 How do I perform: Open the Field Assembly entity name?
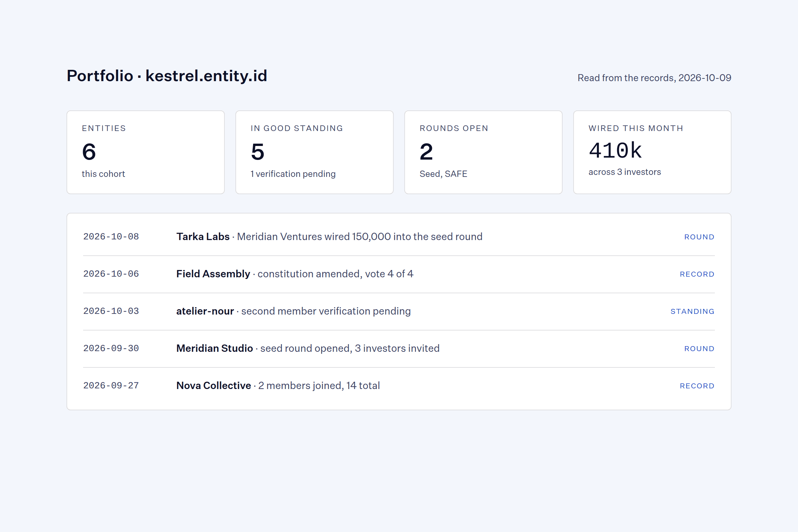tap(213, 274)
